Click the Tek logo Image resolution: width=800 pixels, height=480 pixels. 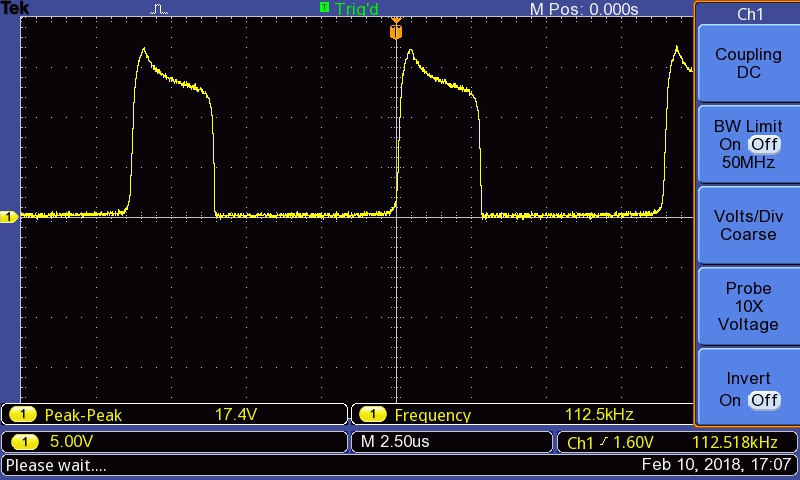(x=15, y=8)
